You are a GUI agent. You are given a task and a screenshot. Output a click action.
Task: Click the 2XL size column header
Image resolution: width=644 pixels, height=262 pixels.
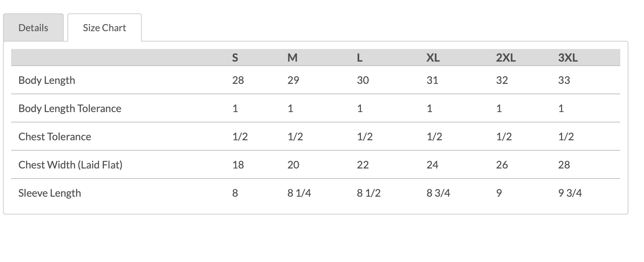pyautogui.click(x=506, y=58)
